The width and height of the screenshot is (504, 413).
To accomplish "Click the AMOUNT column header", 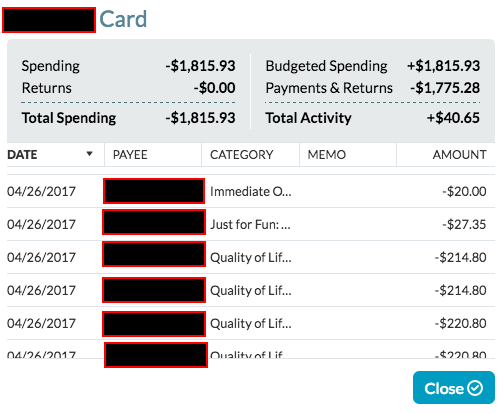I will click(x=459, y=155).
